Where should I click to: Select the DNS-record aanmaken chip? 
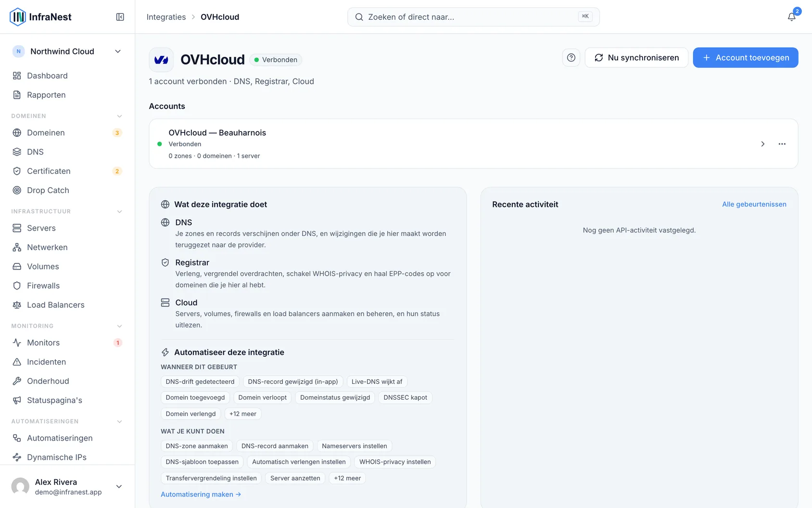(x=275, y=446)
